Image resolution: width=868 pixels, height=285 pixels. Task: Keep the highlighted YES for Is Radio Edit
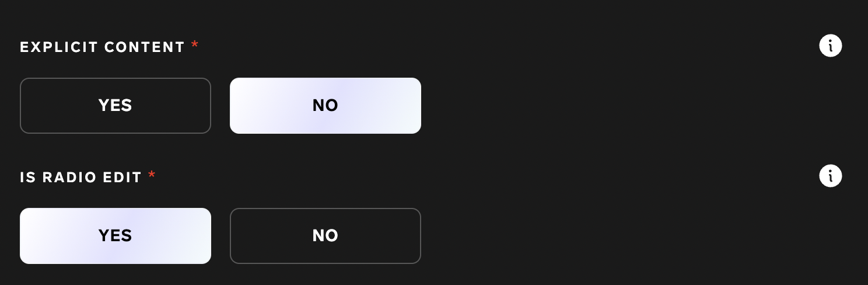pyautogui.click(x=116, y=236)
